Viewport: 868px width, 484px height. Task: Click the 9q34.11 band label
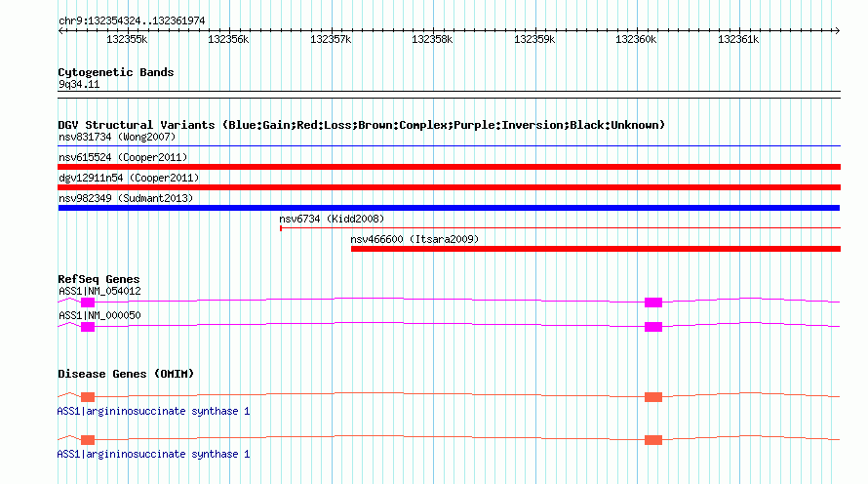coord(79,85)
